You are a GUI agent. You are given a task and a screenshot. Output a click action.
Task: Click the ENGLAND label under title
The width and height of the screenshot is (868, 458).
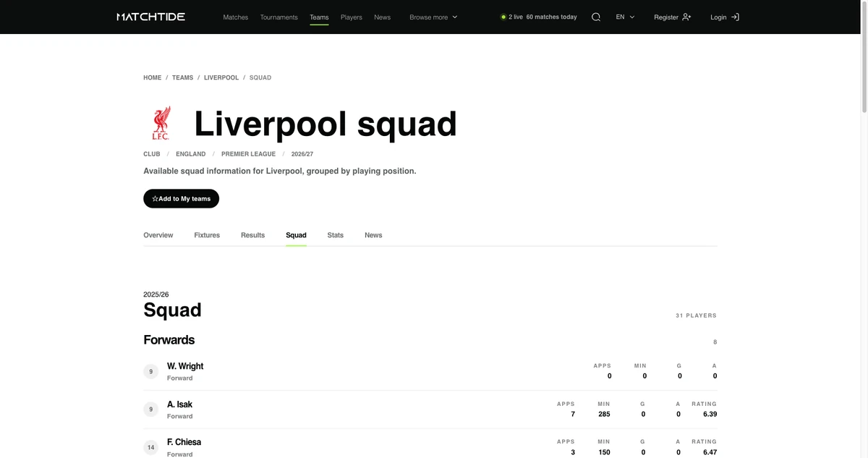[x=190, y=154]
